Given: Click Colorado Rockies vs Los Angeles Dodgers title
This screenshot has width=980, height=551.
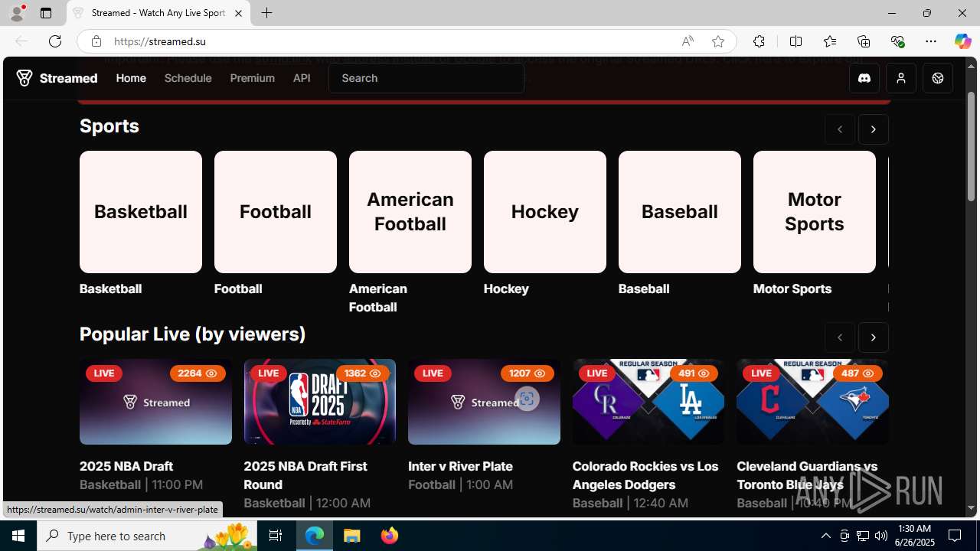Looking at the screenshot, I should pos(645,475).
